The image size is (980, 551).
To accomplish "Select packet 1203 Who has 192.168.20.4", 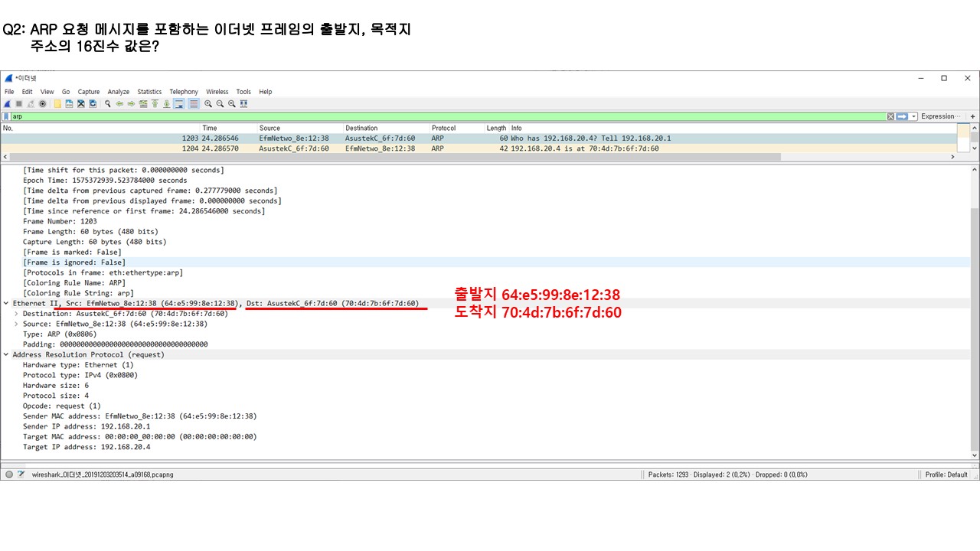I will [x=479, y=139].
